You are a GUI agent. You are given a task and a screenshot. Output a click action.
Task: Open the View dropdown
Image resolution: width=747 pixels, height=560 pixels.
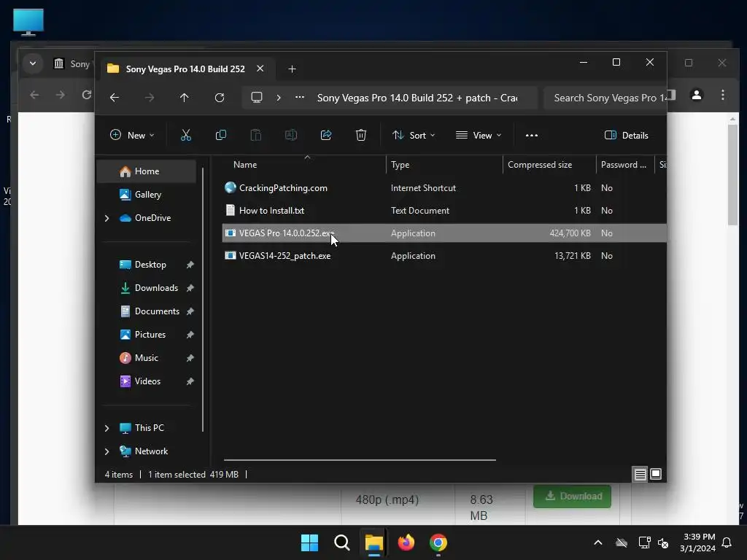pos(479,135)
